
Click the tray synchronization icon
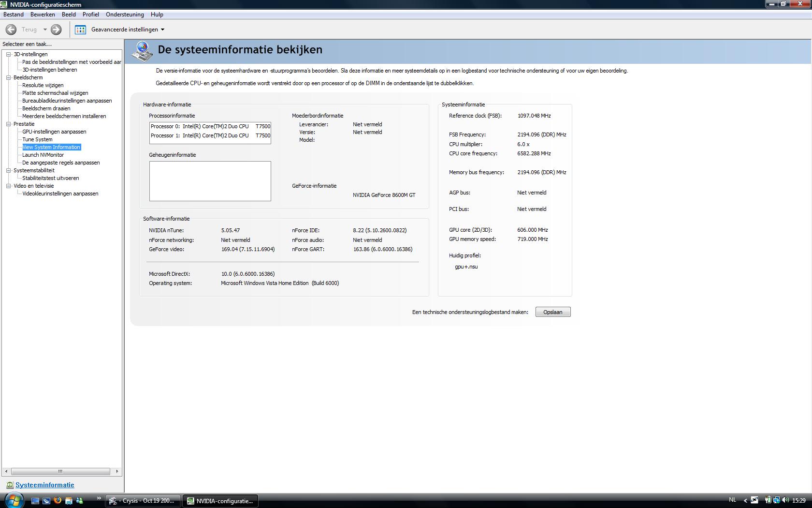tap(754, 500)
